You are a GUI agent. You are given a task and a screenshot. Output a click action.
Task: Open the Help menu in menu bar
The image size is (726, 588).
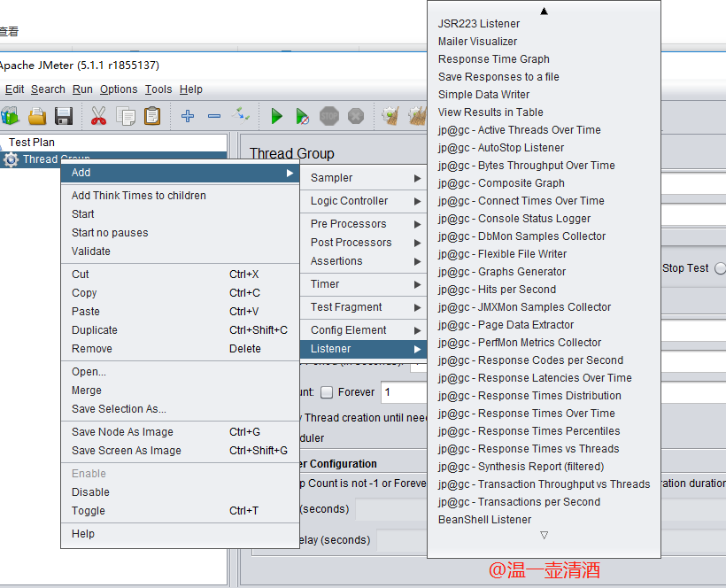(x=190, y=89)
